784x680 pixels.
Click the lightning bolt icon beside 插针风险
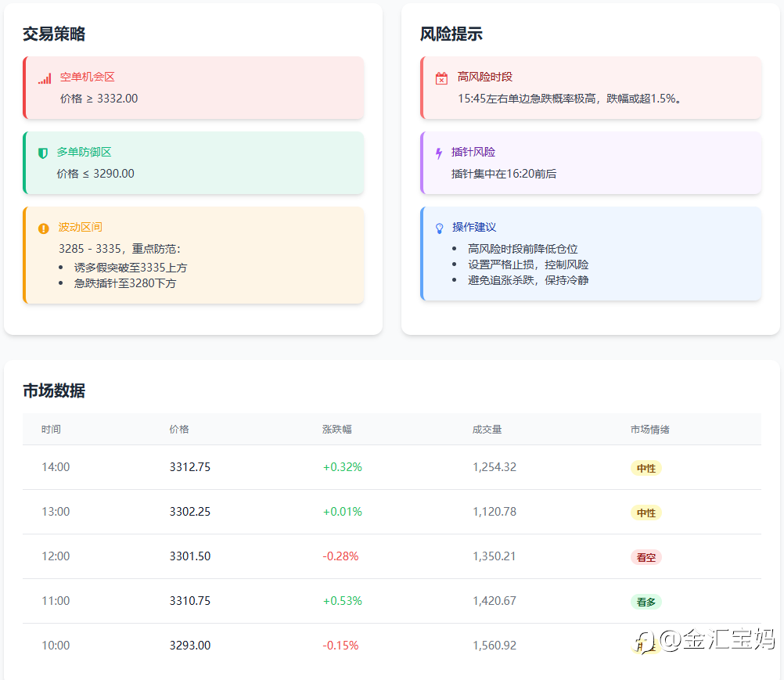439,153
